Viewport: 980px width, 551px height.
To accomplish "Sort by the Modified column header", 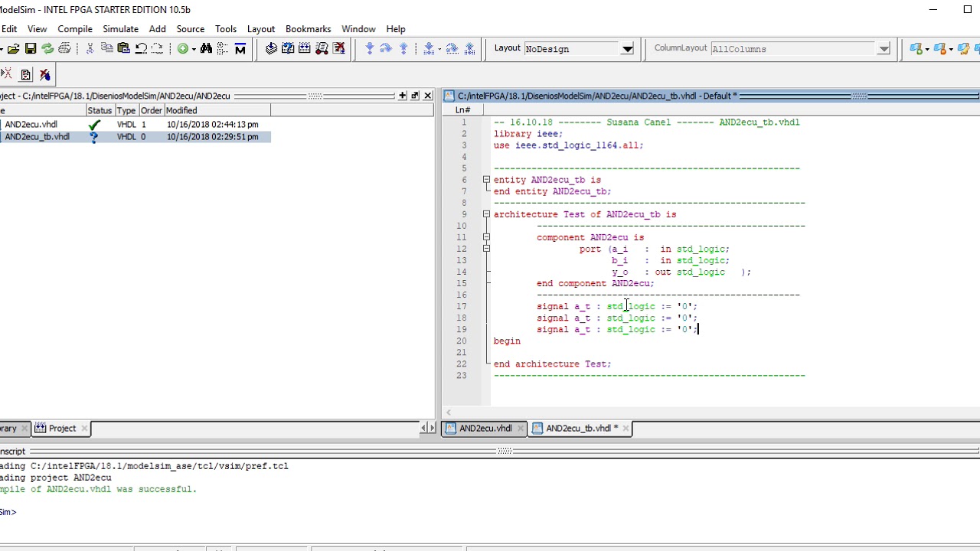I will pyautogui.click(x=217, y=110).
